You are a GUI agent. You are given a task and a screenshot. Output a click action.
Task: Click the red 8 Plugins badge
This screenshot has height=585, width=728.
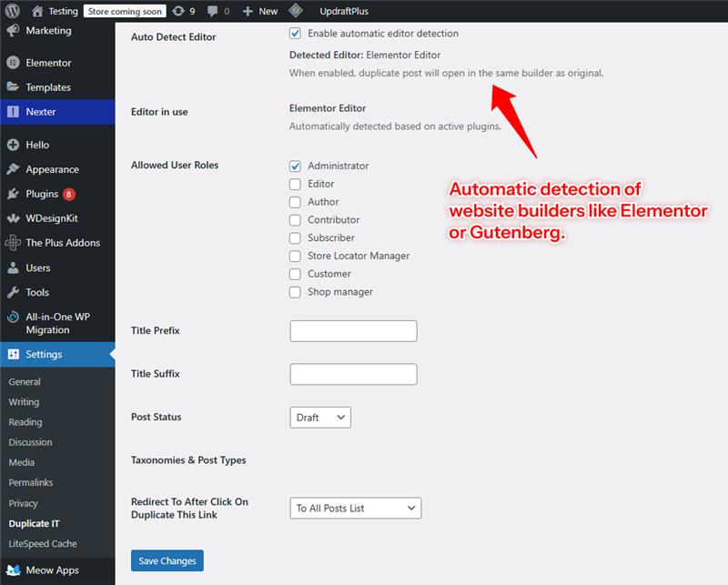[x=69, y=194]
